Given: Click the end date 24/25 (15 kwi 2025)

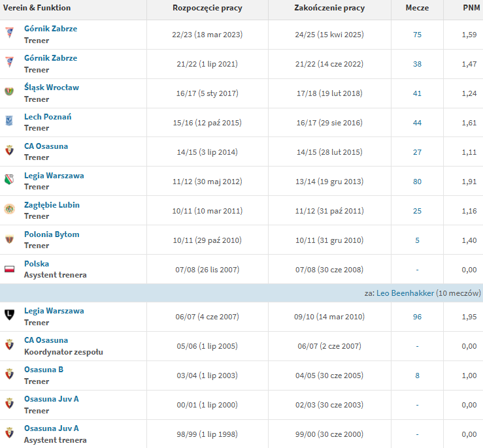Looking at the screenshot, I should [329, 35].
